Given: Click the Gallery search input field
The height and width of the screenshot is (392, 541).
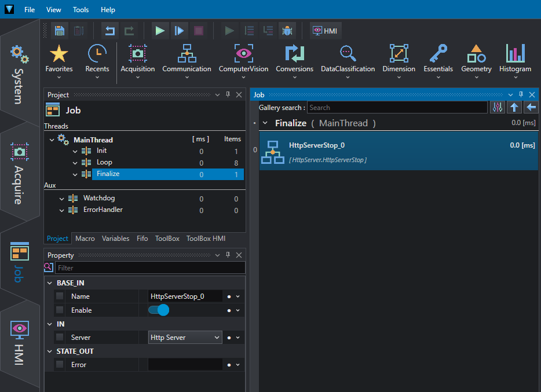Looking at the screenshot, I should click(397, 108).
